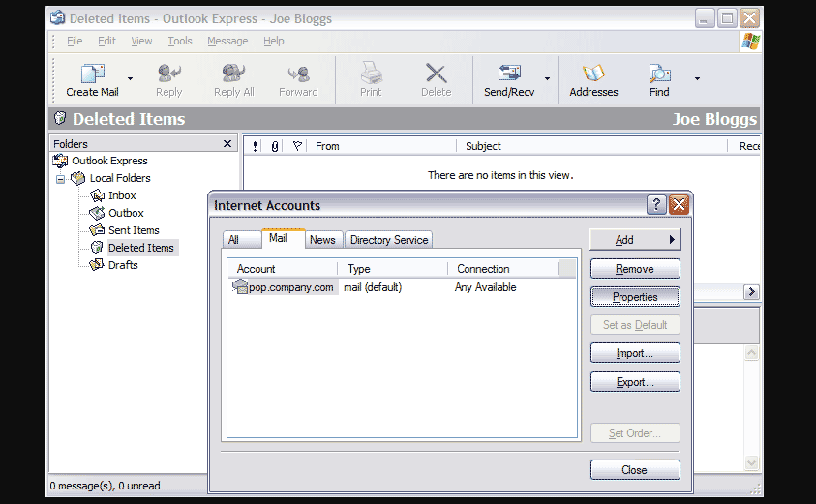This screenshot has width=816, height=504.
Task: Click the Remove button
Action: coord(635,269)
